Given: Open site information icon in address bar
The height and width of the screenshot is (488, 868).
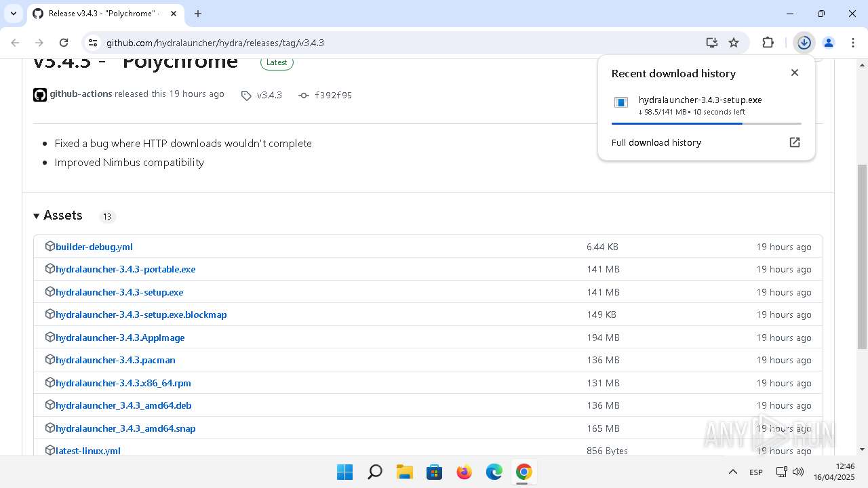Looking at the screenshot, I should [x=93, y=43].
